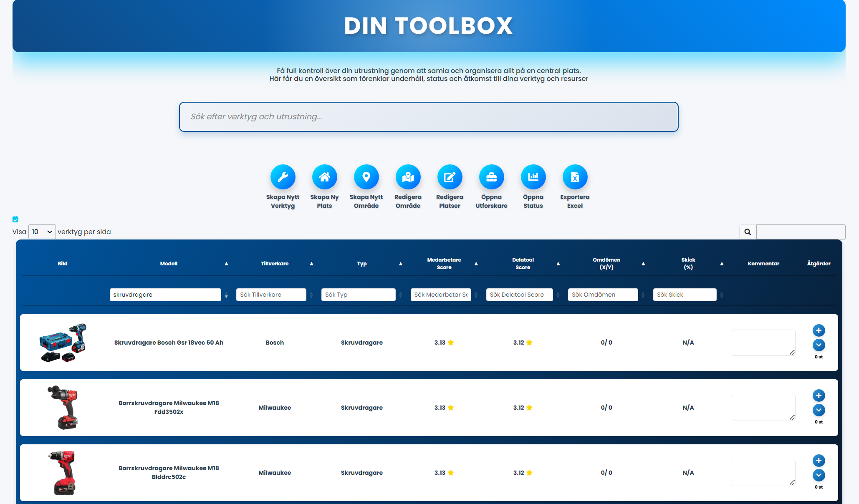859x504 pixels.
Task: Click the plus button for Bosch Gsr 18vec row
Action: pos(819,330)
